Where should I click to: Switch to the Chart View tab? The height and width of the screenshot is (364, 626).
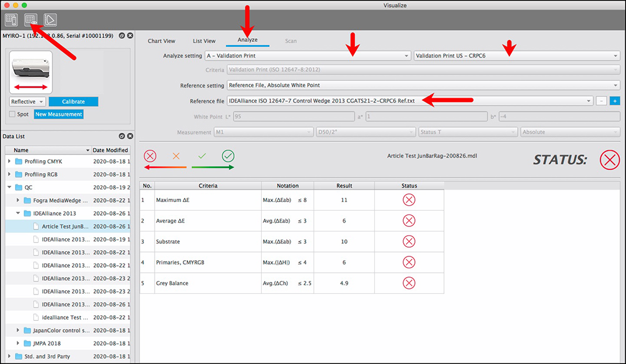(x=162, y=41)
